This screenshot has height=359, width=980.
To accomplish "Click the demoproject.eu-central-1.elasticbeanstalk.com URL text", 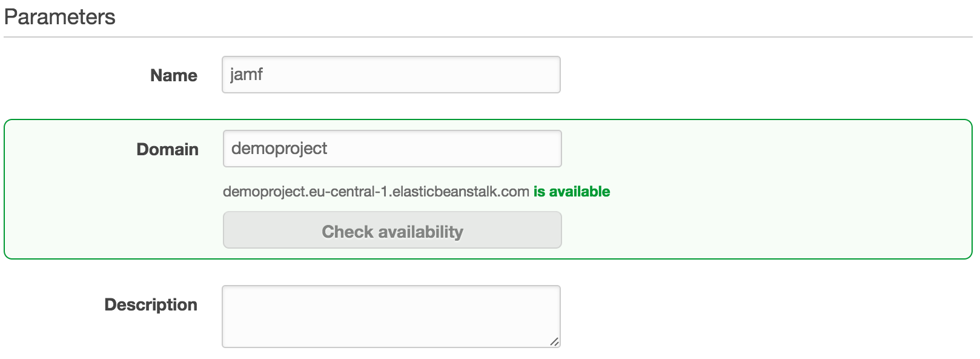I will tap(376, 192).
